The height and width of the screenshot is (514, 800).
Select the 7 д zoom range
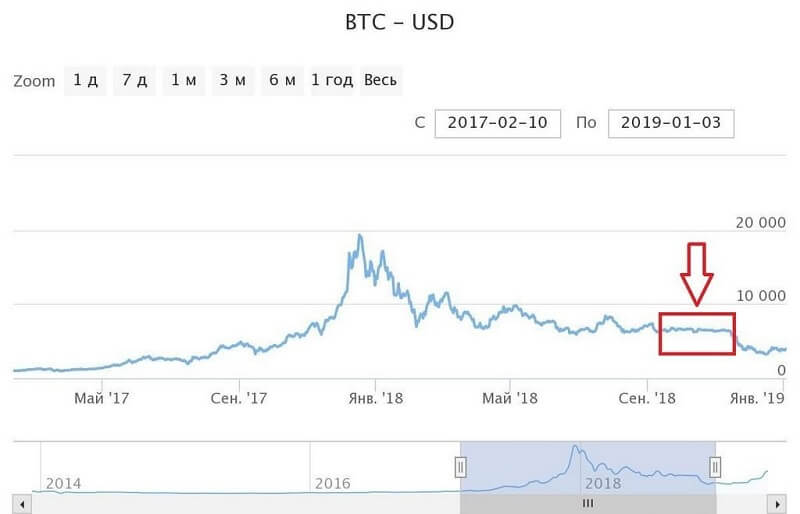[x=134, y=81]
